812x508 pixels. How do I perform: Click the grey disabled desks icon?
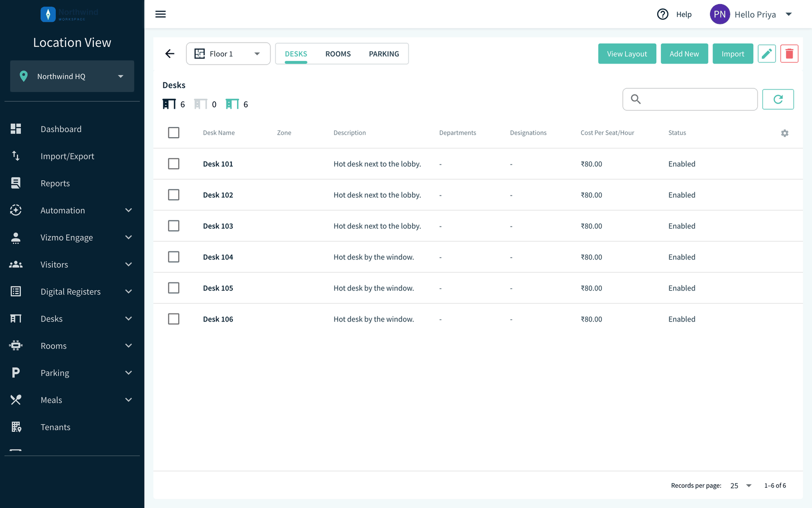coord(200,104)
